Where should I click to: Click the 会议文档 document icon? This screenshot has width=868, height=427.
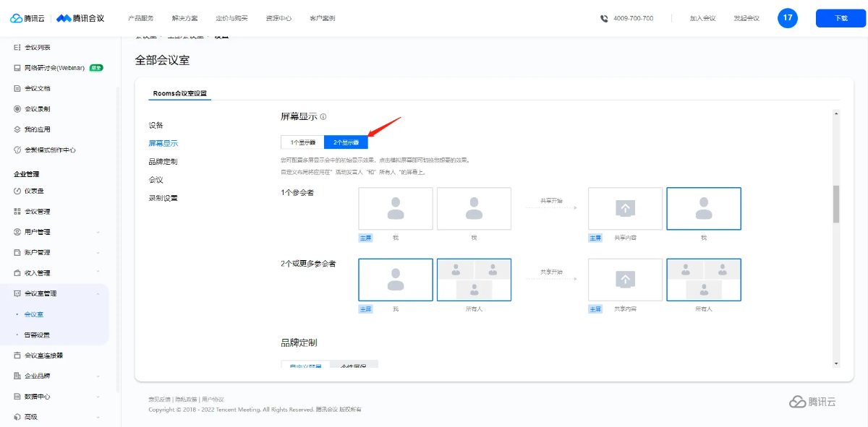tap(17, 89)
